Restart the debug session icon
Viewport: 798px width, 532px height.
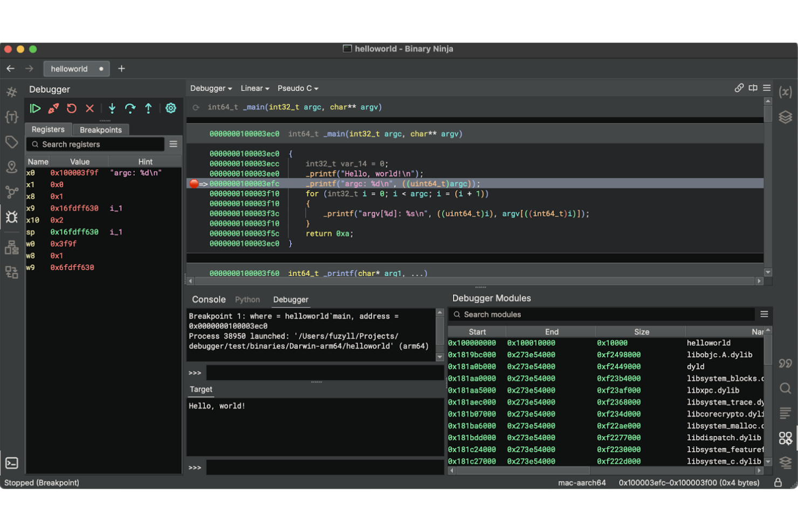[72, 108]
